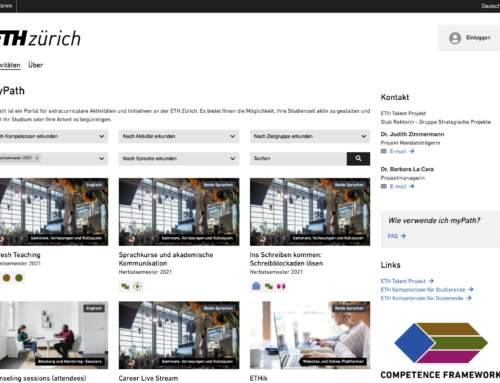Click the envelope icon under Dr. Barbara La Cara

[384, 186]
